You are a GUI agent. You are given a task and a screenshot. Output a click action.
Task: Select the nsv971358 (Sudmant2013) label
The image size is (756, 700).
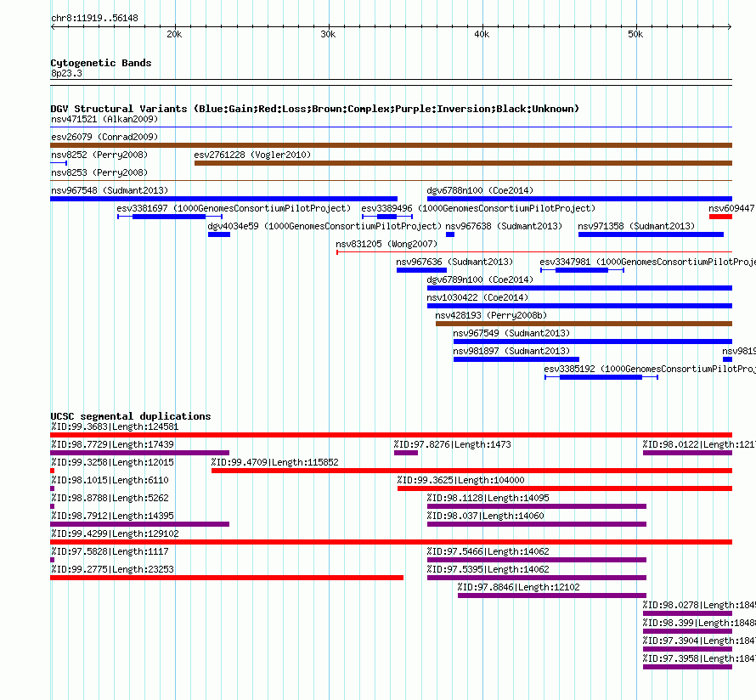point(636,226)
